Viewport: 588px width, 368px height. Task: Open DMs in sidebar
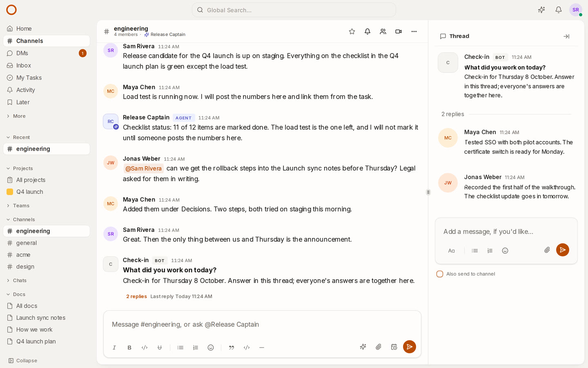pos(47,53)
